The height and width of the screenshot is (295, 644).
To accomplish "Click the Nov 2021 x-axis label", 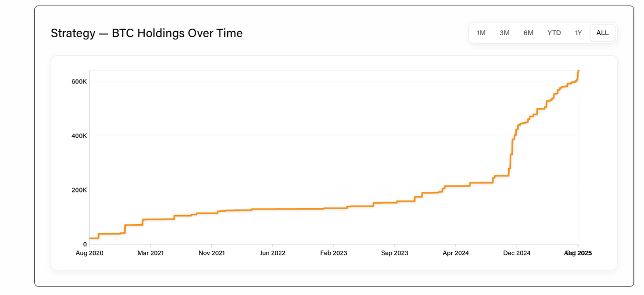I will coord(212,253).
